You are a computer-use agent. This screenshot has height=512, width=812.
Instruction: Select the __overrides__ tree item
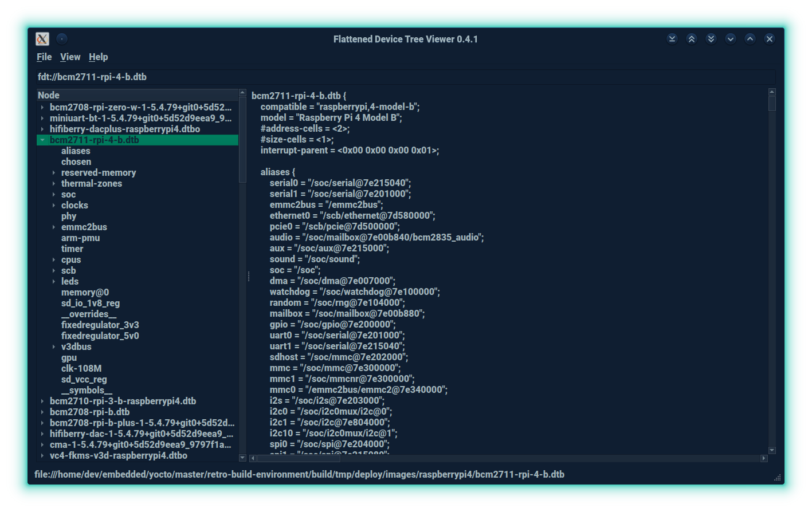89,314
